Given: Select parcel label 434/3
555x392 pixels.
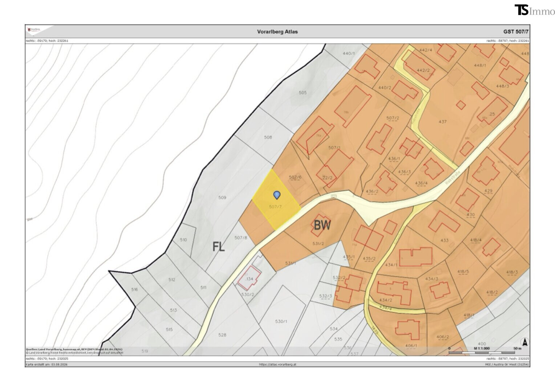Looking at the screenshot, I should tap(432, 278).
